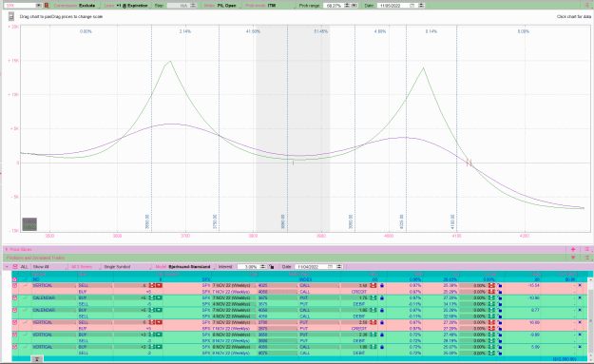The width and height of the screenshot is (594, 364).
Task: Toggle checkbox on the IND row
Action: [x=15, y=279]
